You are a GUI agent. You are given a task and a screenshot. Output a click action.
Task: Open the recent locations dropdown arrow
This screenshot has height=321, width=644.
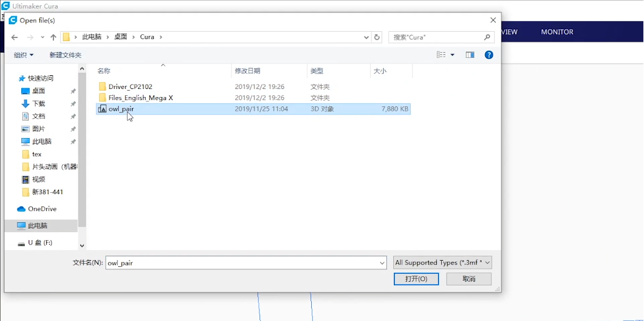pos(42,37)
